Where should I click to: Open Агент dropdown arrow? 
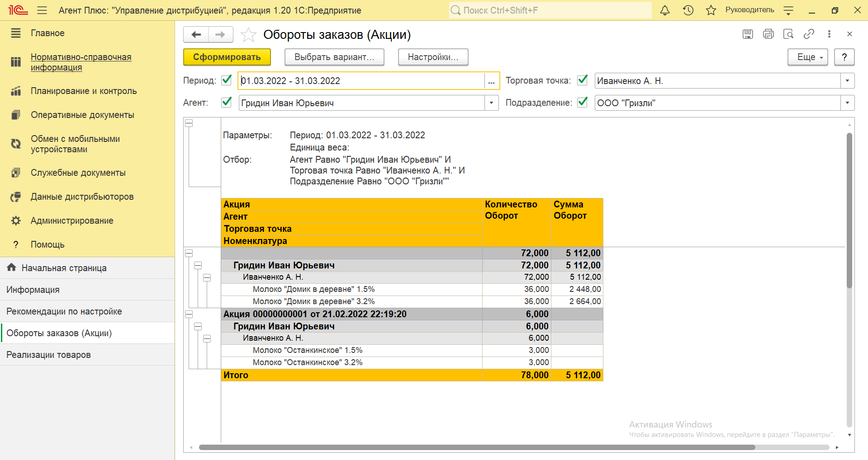[491, 103]
